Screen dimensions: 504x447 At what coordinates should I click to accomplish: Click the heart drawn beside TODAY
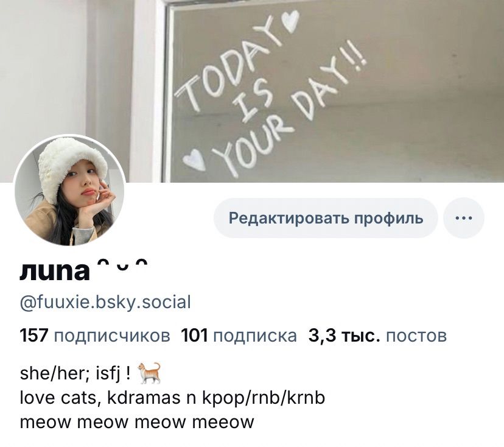tap(290, 21)
